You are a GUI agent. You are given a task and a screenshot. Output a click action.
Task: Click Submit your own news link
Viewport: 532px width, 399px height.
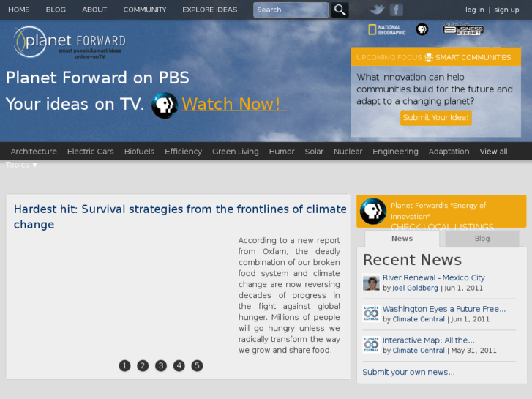(x=408, y=372)
